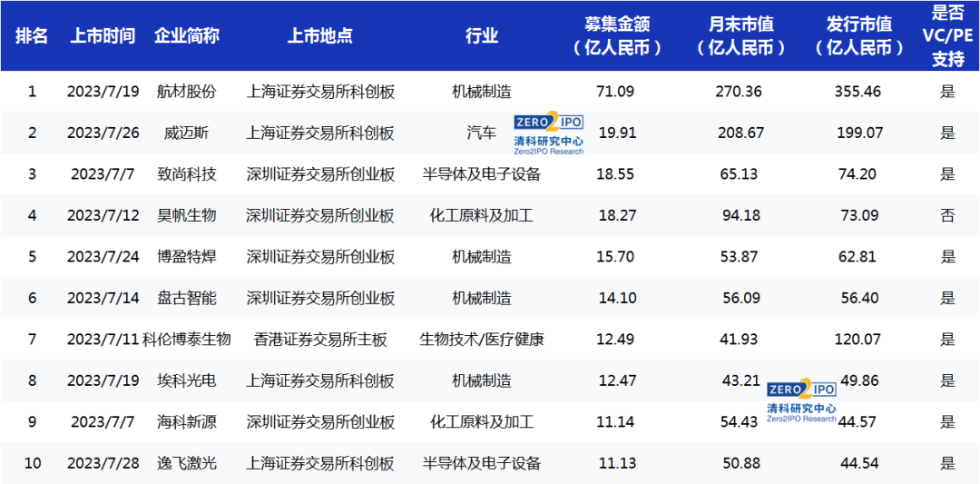Click the 14.10 raised amount cell
Viewport: 980px width, 484px height.
(x=617, y=298)
